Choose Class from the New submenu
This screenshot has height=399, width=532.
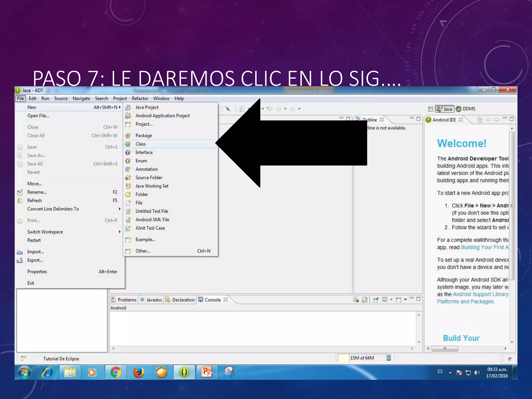click(x=170, y=144)
